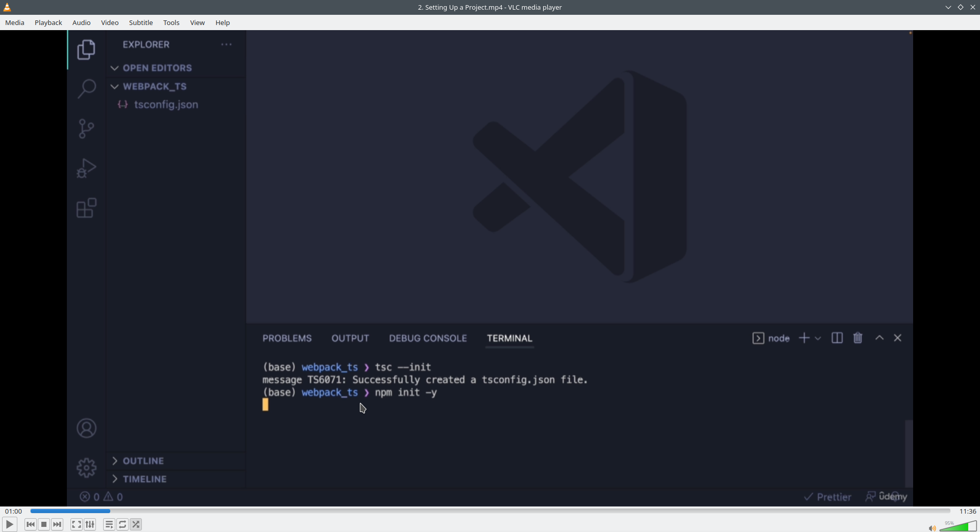Open the Subtitle menu

pyautogui.click(x=141, y=22)
